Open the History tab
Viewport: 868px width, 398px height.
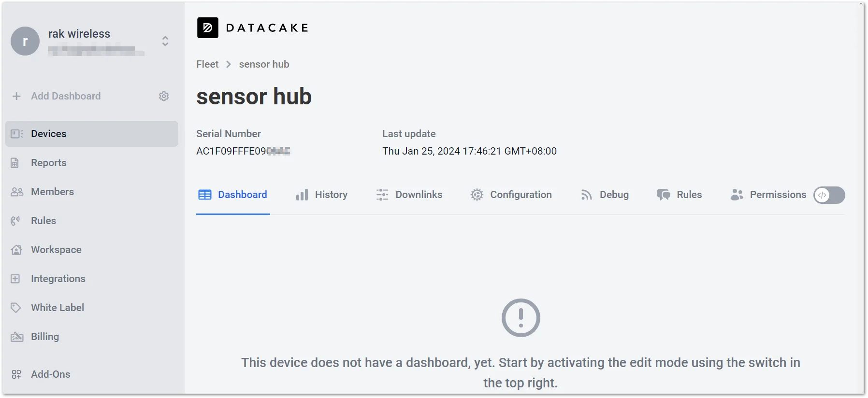coord(321,195)
